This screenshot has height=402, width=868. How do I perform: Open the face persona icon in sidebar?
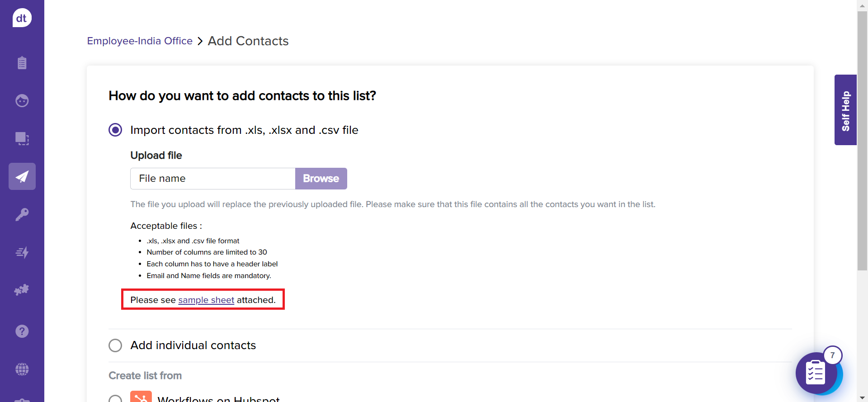point(22,100)
